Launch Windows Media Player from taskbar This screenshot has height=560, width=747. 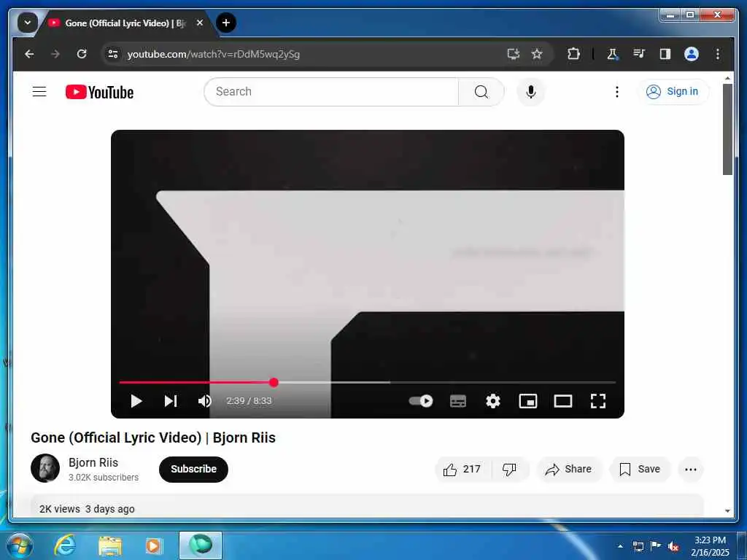click(x=153, y=545)
